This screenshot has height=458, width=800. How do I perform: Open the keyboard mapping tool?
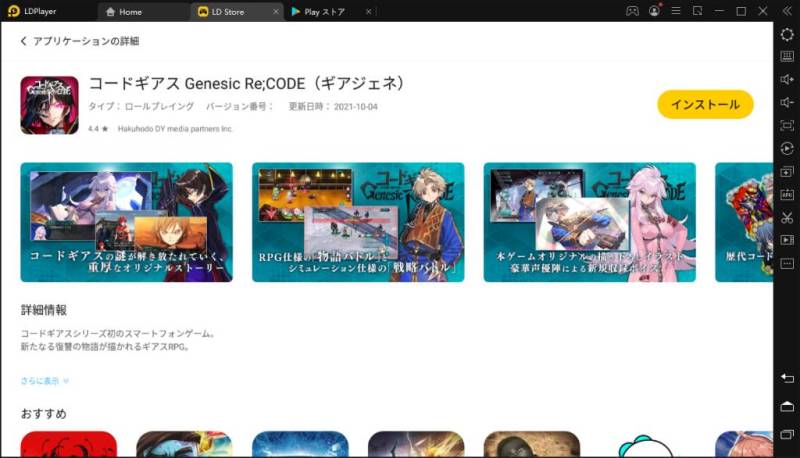click(787, 56)
